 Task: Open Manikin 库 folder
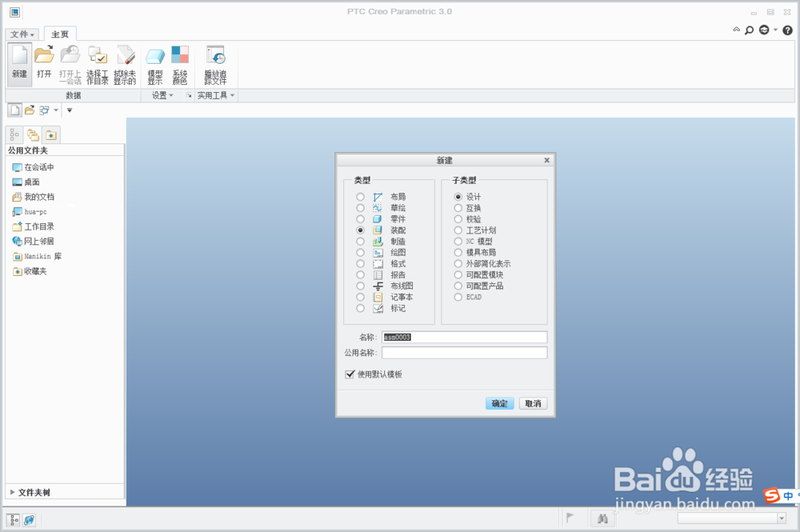tap(37, 256)
